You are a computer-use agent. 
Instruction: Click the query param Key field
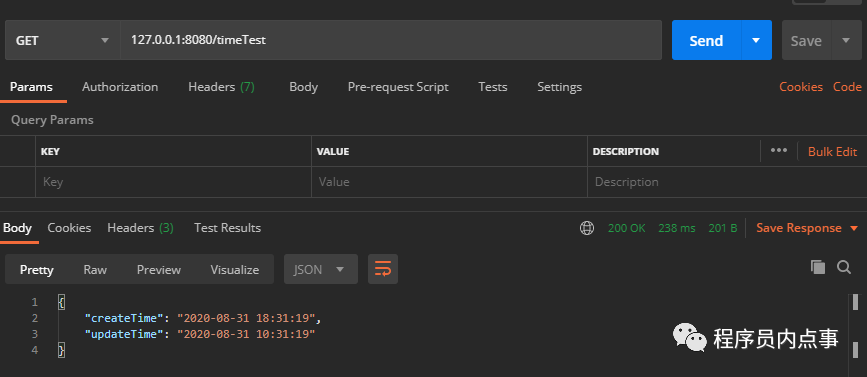173,182
